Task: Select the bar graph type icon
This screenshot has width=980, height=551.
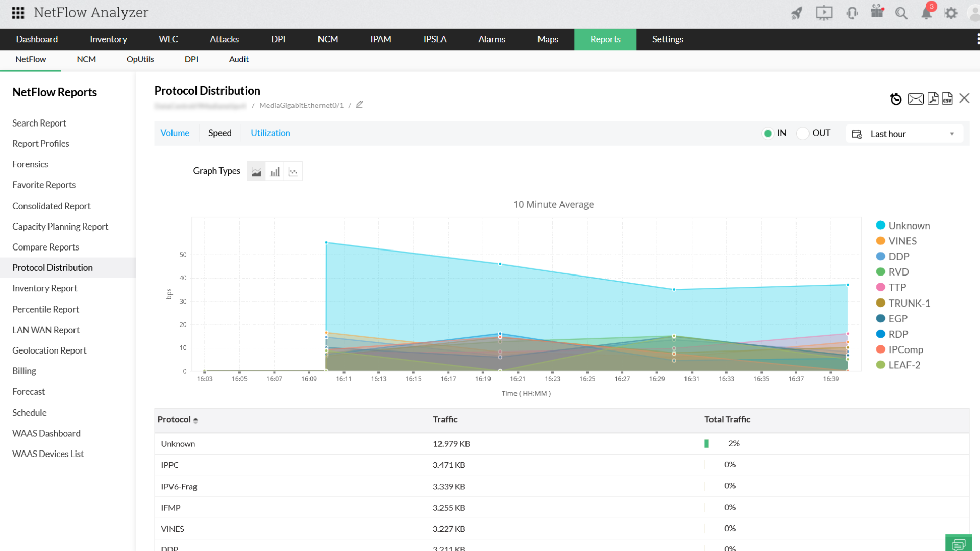Action: coord(275,171)
